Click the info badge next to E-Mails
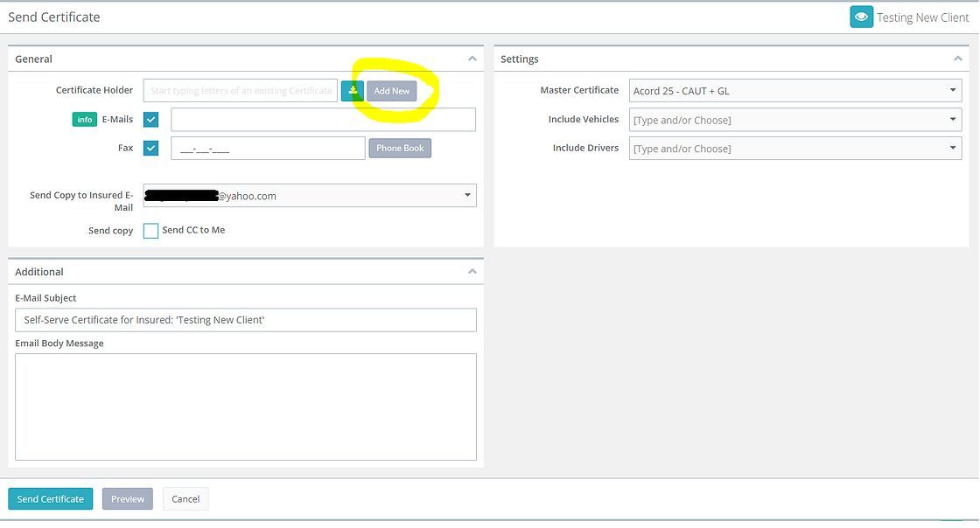 point(84,119)
